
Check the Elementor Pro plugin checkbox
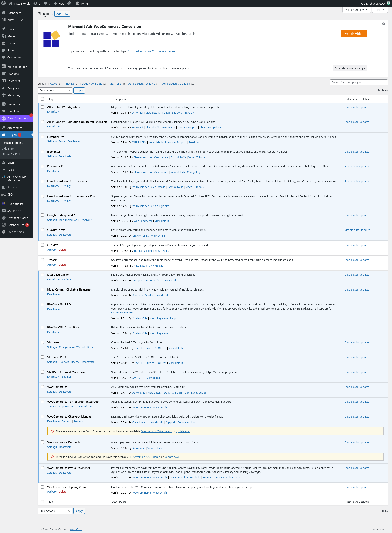pyautogui.click(x=42, y=166)
